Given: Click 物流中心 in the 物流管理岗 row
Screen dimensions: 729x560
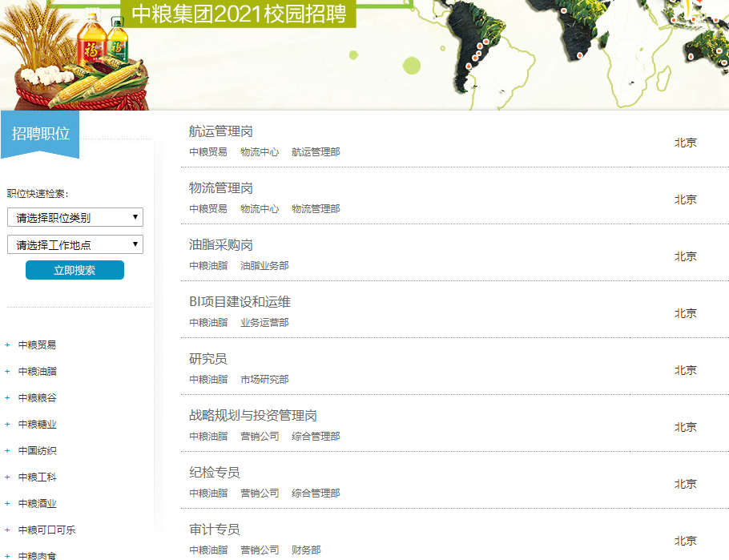Looking at the screenshot, I should pyautogui.click(x=260, y=209).
